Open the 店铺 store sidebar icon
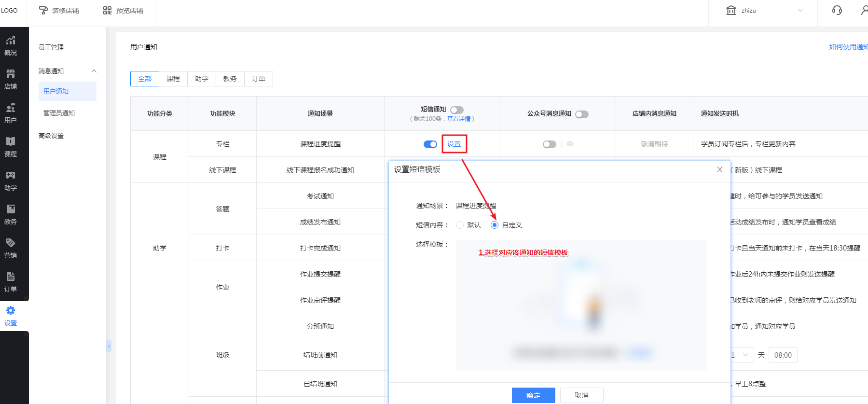868x404 pixels. tap(11, 79)
